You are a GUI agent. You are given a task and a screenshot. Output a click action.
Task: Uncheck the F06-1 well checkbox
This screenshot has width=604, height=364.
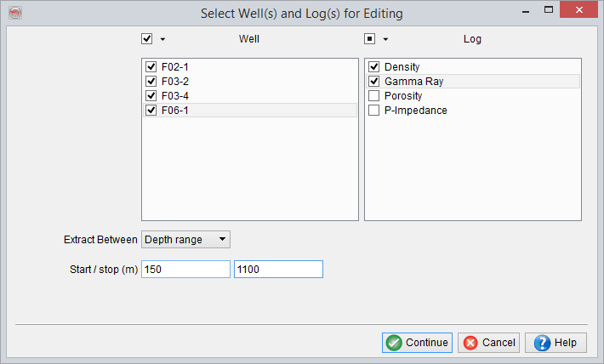click(151, 110)
